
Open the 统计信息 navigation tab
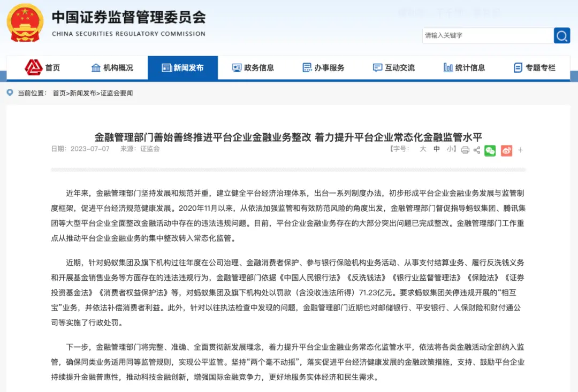pos(465,68)
